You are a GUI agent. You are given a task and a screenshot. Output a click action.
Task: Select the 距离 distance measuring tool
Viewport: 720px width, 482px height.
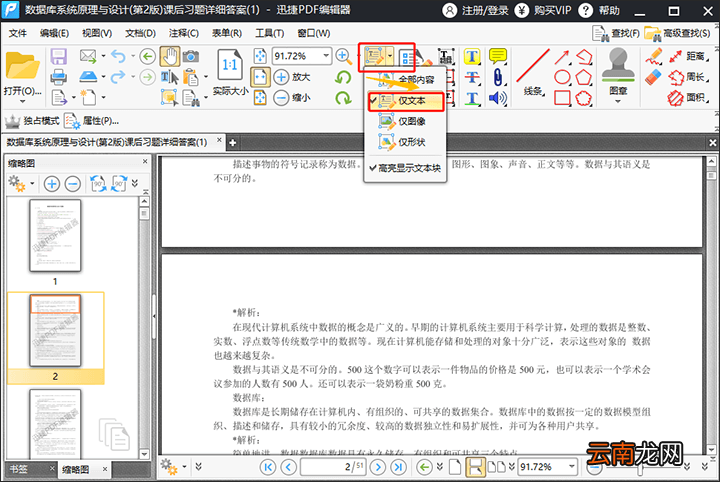(688, 56)
